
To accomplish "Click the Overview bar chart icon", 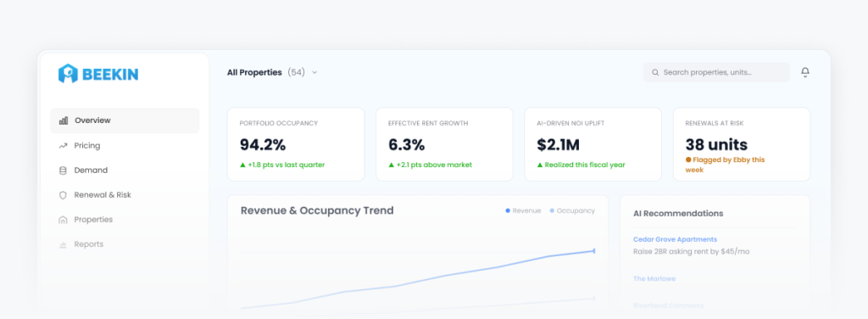I will pyautogui.click(x=63, y=120).
